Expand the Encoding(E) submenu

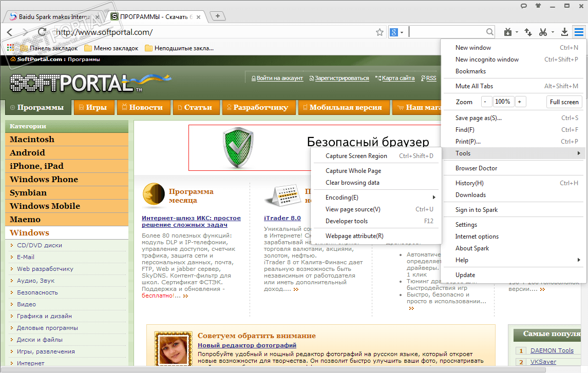(x=376, y=198)
